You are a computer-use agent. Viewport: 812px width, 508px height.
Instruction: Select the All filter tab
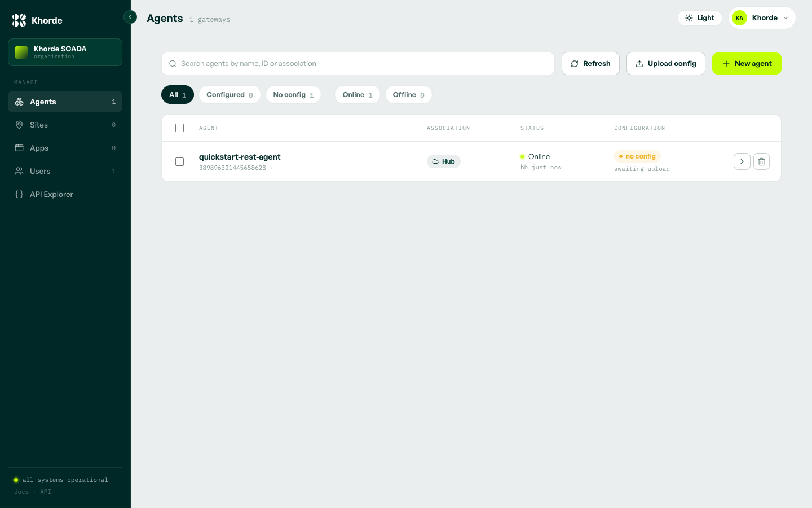(178, 95)
